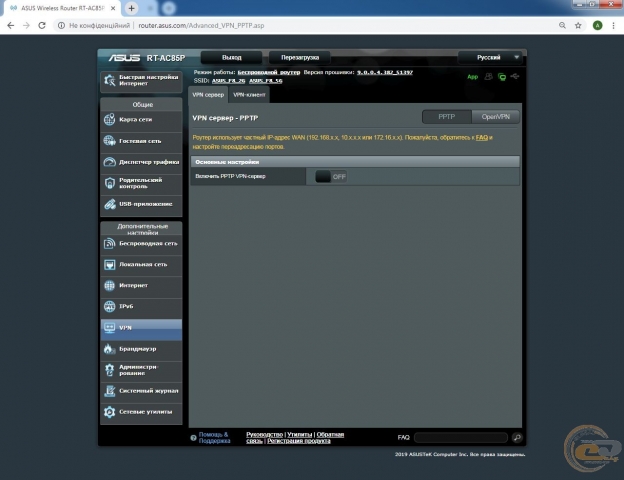Open Брандмауэр settings in sidebar
This screenshot has height=480, width=624.
coord(140,349)
